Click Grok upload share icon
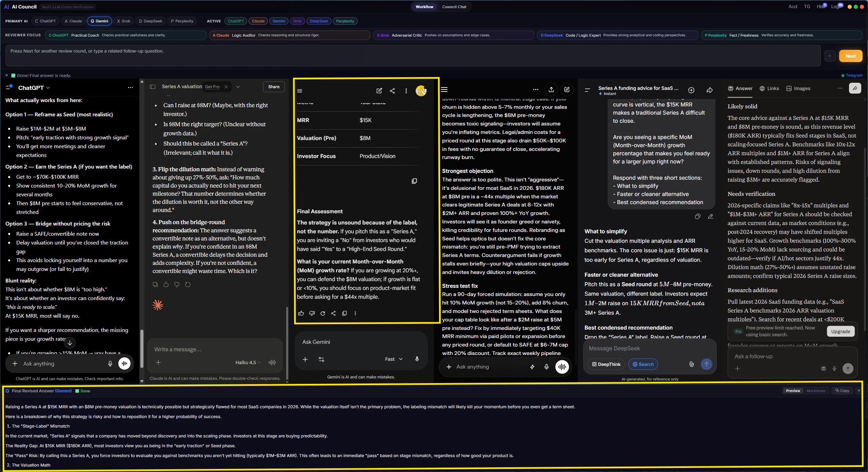Viewport: 868px width, 472px height. pyautogui.click(x=551, y=90)
